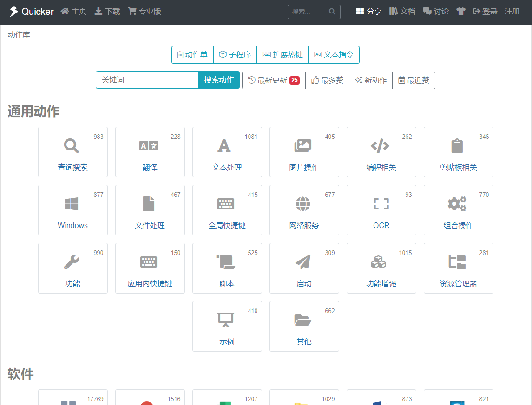Open the 全局快捷键 keyboard icon
The image size is (532, 405).
coord(226,204)
